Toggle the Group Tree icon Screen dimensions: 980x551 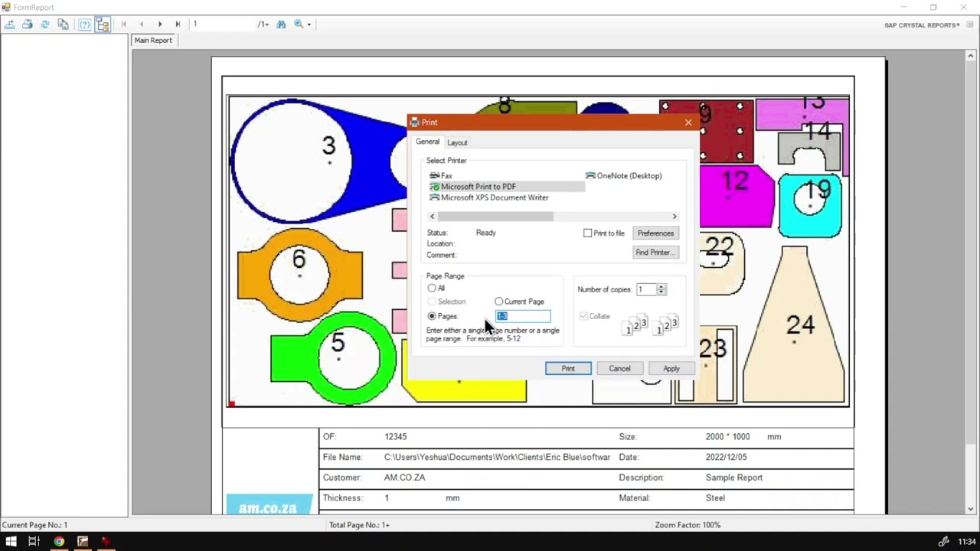click(103, 24)
